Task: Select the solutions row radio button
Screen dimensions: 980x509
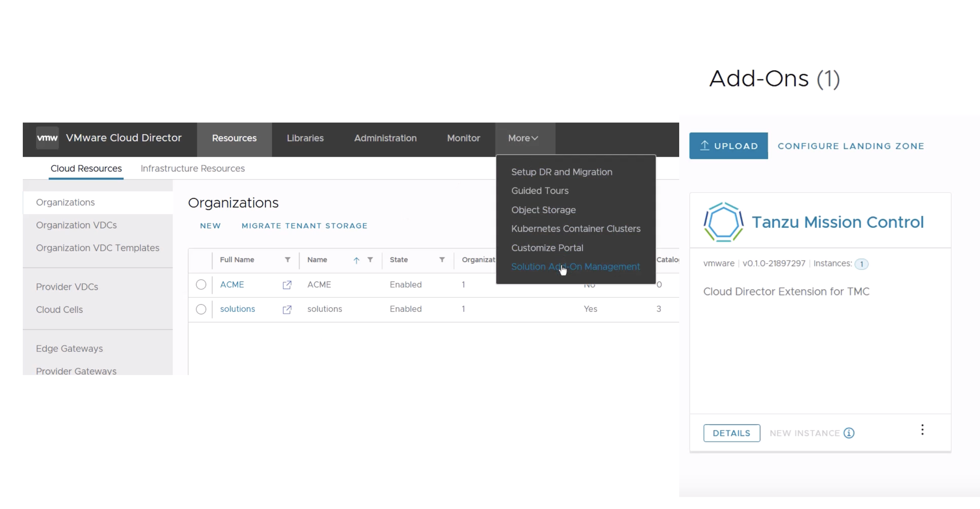Action: point(201,309)
